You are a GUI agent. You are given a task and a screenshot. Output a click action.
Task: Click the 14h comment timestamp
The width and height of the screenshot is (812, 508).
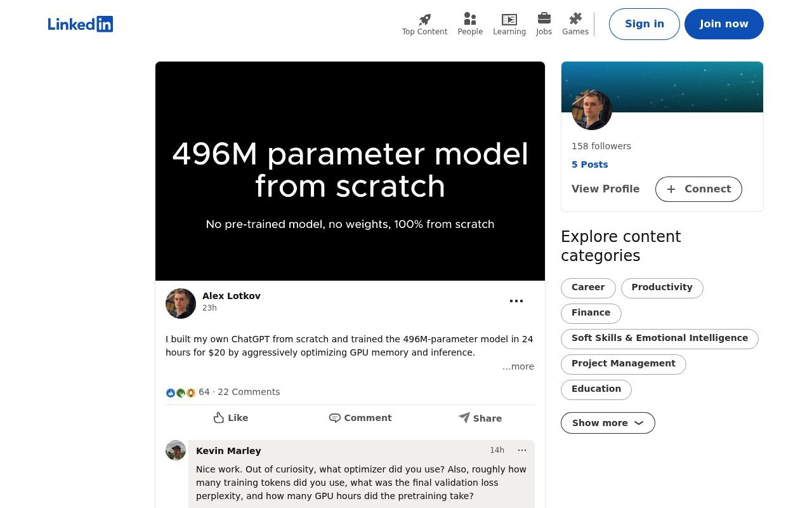(x=497, y=450)
